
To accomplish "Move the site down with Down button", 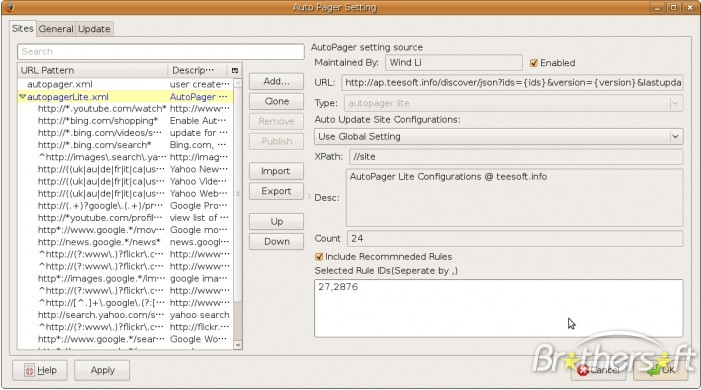I will click(x=276, y=242).
